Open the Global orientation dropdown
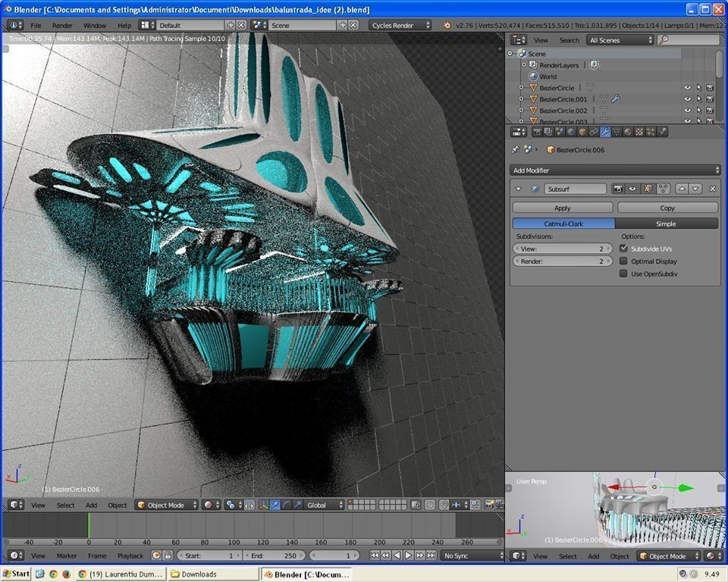The image size is (728, 582). pyautogui.click(x=324, y=505)
